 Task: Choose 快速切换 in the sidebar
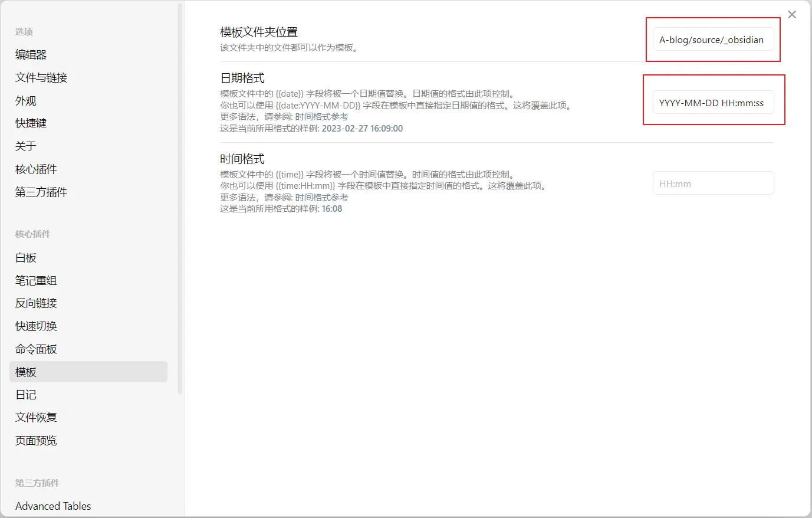click(36, 326)
